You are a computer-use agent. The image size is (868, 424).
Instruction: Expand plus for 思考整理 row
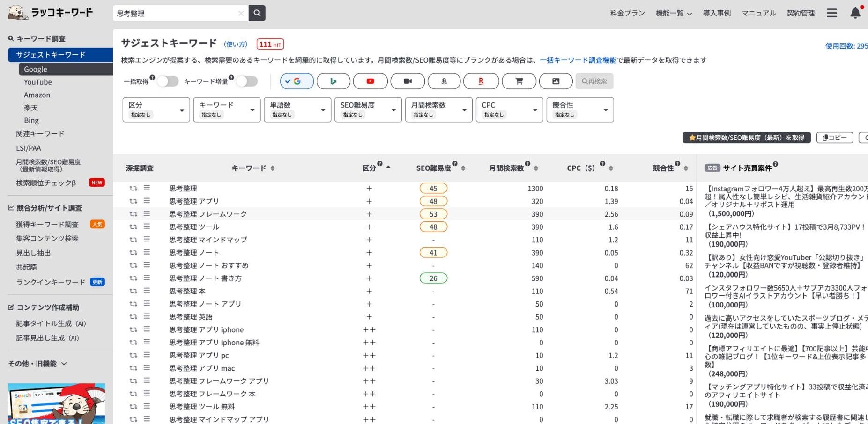tap(369, 188)
